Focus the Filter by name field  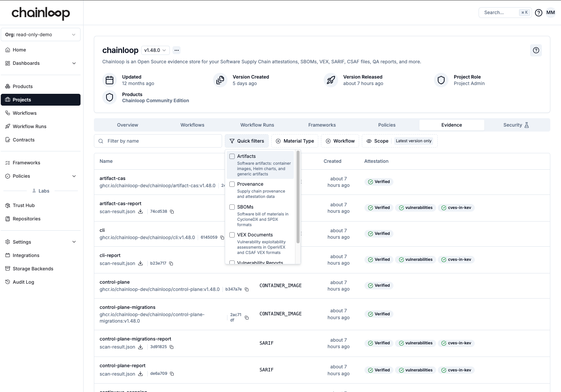[x=158, y=141]
